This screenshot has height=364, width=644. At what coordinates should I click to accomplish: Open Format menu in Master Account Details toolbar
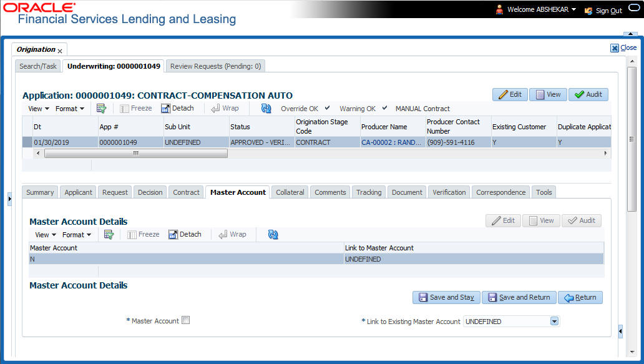(x=77, y=235)
